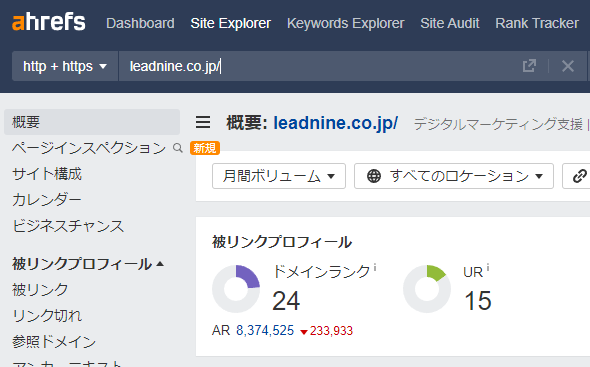
Task: Open 参照ドメイン in the sidebar
Action: coord(54,341)
